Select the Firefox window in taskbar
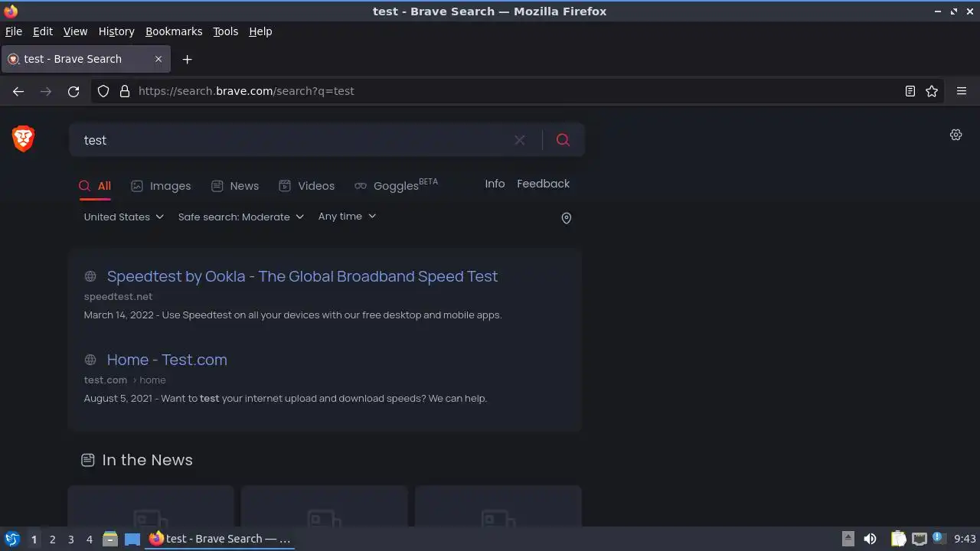The image size is (980, 551). click(x=220, y=539)
